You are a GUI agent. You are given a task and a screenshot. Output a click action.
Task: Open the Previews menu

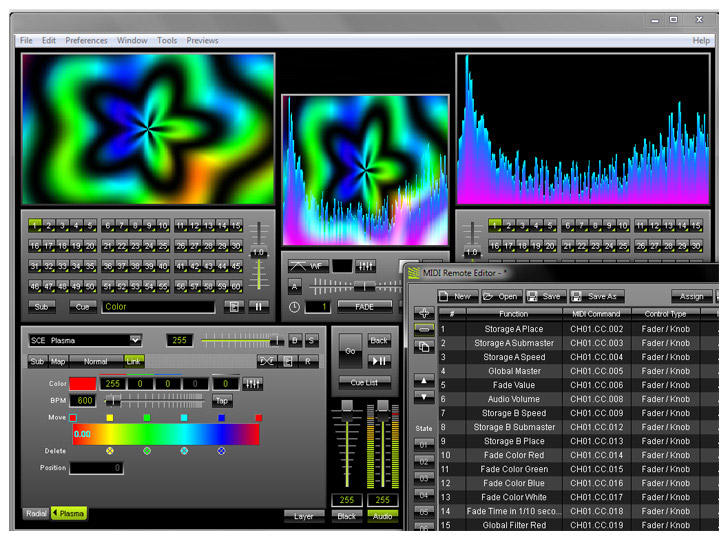pos(202,40)
